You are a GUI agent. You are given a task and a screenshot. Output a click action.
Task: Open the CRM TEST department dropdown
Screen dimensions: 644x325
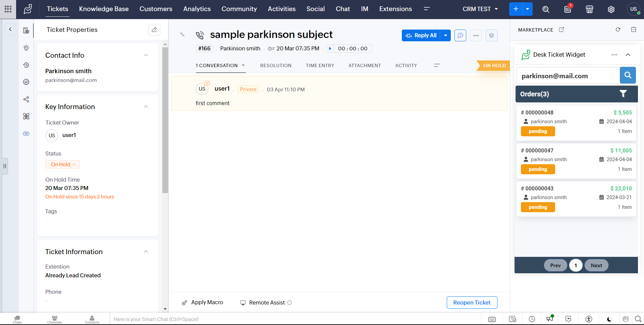(480, 9)
